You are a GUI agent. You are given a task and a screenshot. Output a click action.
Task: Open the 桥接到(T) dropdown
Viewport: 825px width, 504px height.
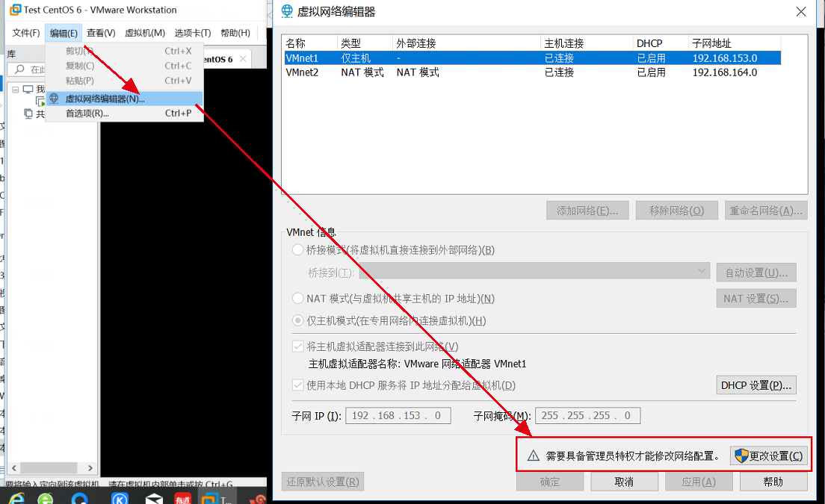pos(534,272)
